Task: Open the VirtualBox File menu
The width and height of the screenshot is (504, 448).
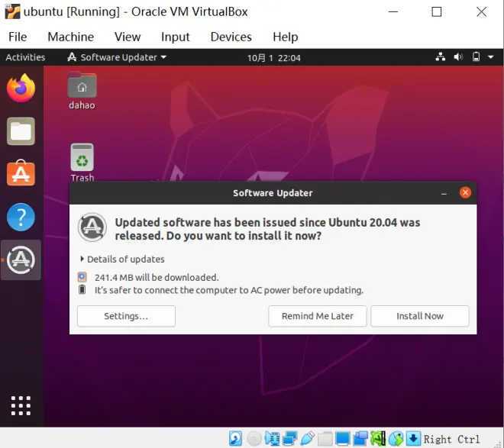Action: point(18,37)
